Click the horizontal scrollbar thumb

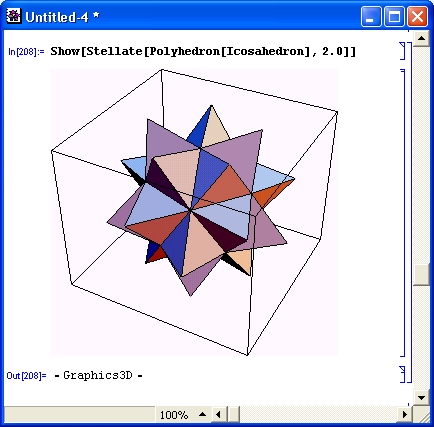(234, 415)
